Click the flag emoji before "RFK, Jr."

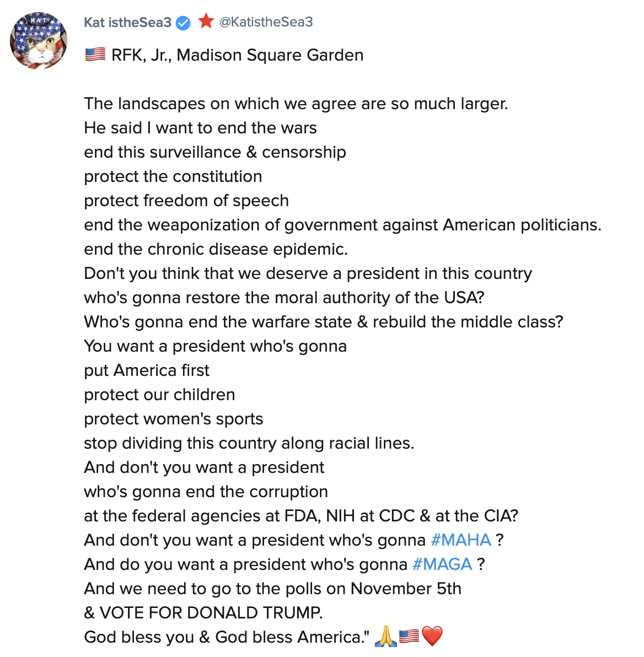click(x=95, y=55)
